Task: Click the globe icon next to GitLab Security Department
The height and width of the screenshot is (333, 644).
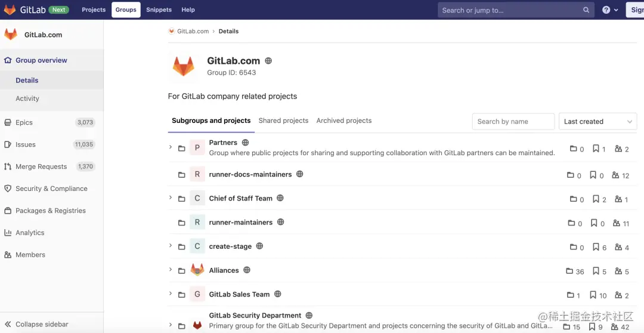Action: pyautogui.click(x=309, y=315)
